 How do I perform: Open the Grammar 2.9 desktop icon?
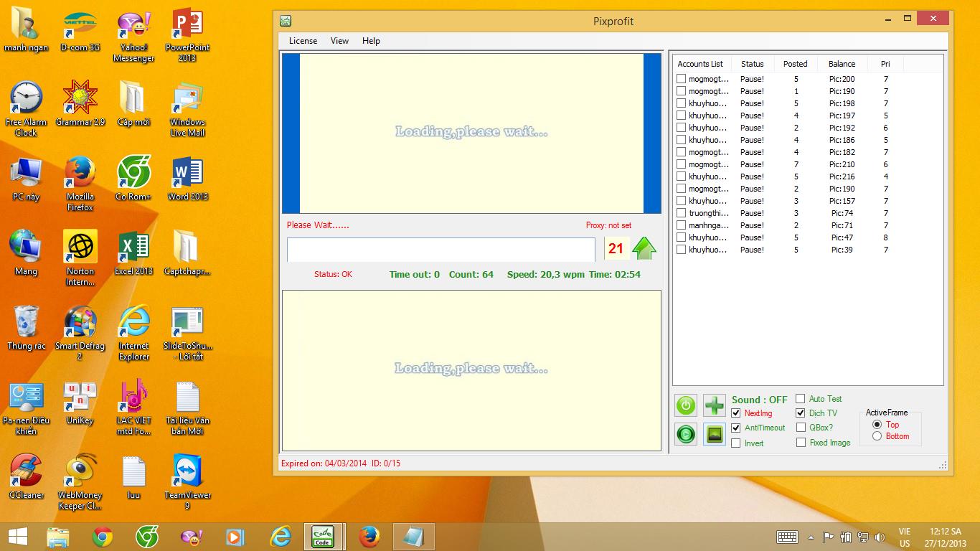[80, 103]
